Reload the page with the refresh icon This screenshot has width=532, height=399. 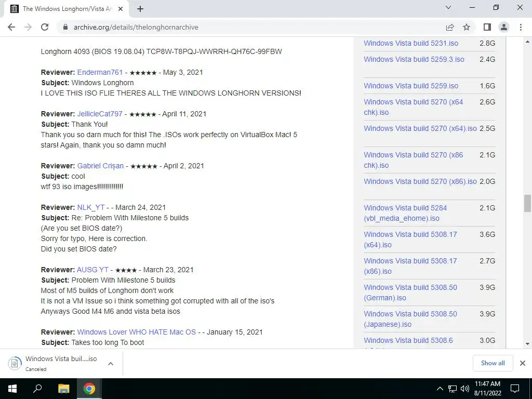[45, 27]
